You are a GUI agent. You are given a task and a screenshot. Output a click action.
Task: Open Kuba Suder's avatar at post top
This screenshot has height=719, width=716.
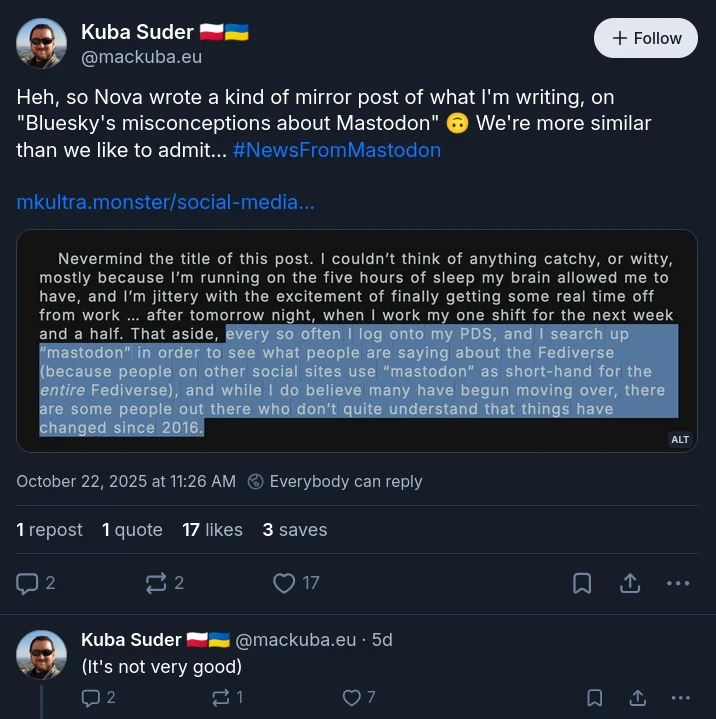pyautogui.click(x=41, y=43)
